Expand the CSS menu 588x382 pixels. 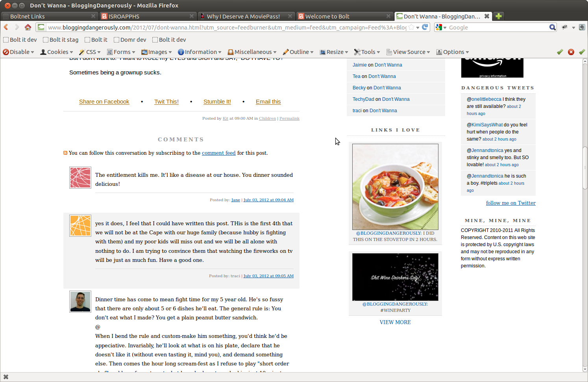(x=90, y=52)
